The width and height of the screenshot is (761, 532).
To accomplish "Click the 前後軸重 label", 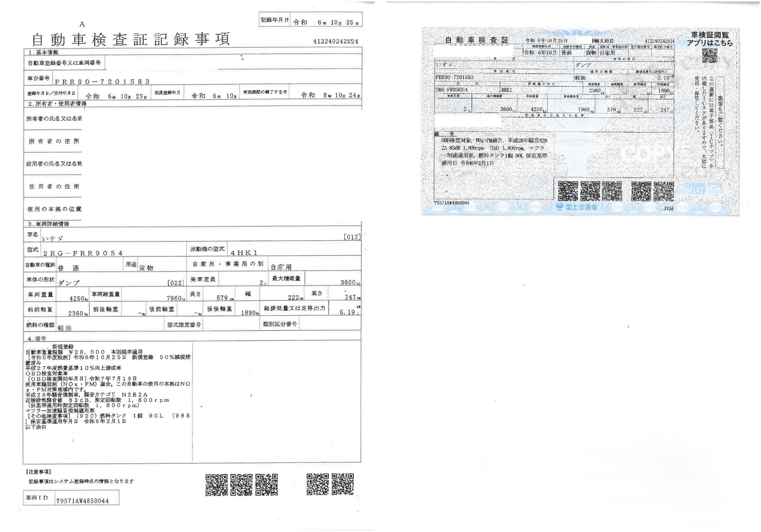I will point(105,309).
